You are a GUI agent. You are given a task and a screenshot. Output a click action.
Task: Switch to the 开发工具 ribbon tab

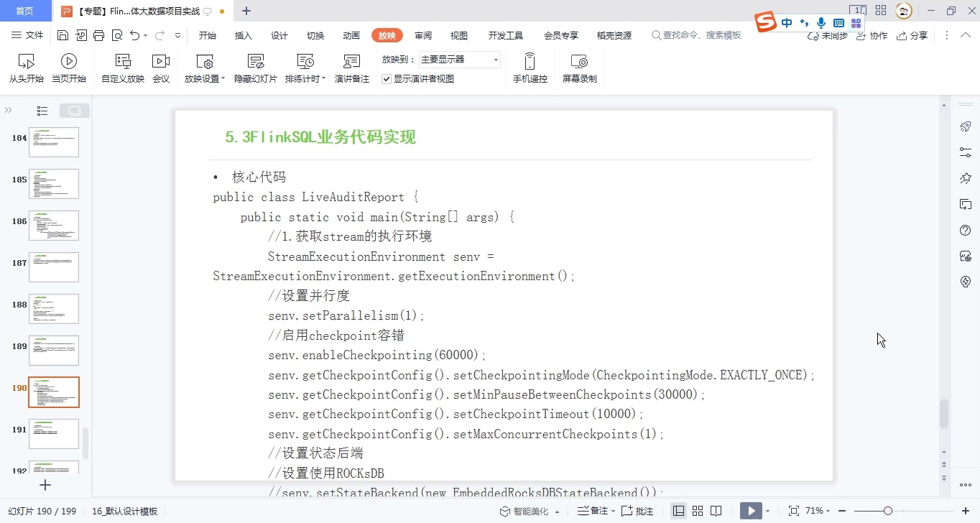pos(505,34)
